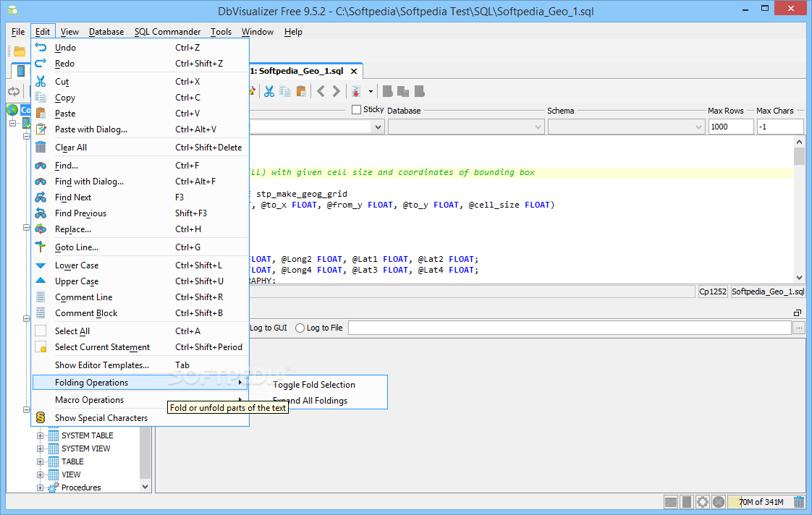Click the database tree scrollbar down arrow
This screenshot has width=812, height=515.
(145, 487)
